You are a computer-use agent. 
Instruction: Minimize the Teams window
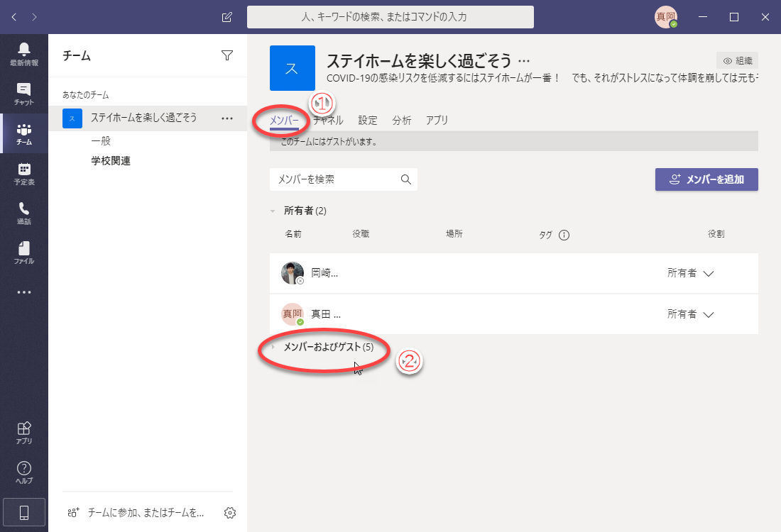703,17
